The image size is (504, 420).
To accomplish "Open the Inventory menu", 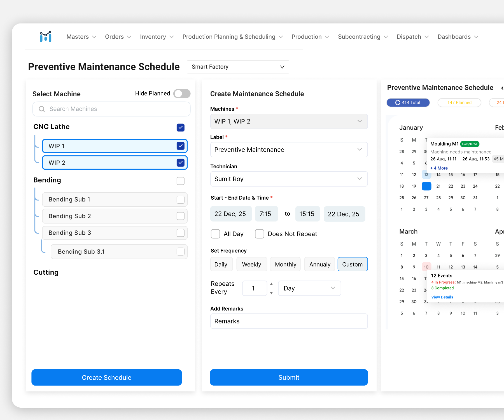I will click(157, 37).
